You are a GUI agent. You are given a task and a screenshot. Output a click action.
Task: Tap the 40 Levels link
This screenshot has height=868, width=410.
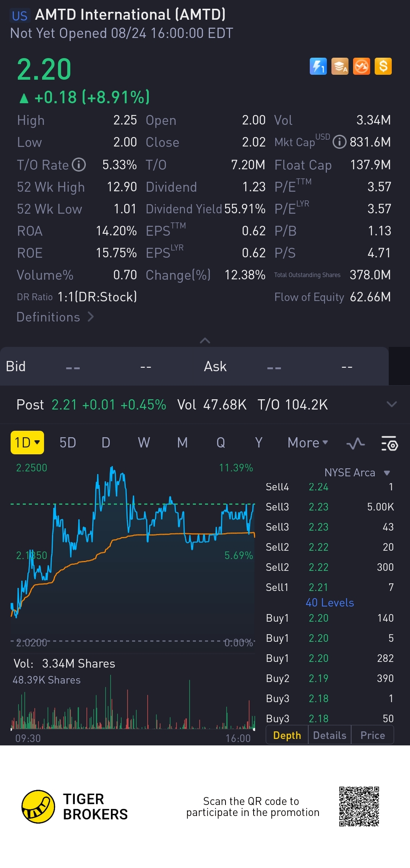coord(330,603)
